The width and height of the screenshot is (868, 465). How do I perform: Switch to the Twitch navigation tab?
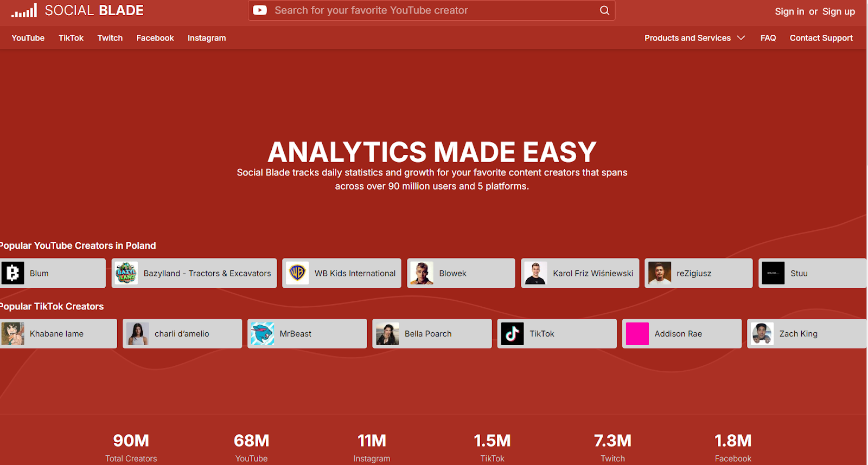(x=110, y=38)
